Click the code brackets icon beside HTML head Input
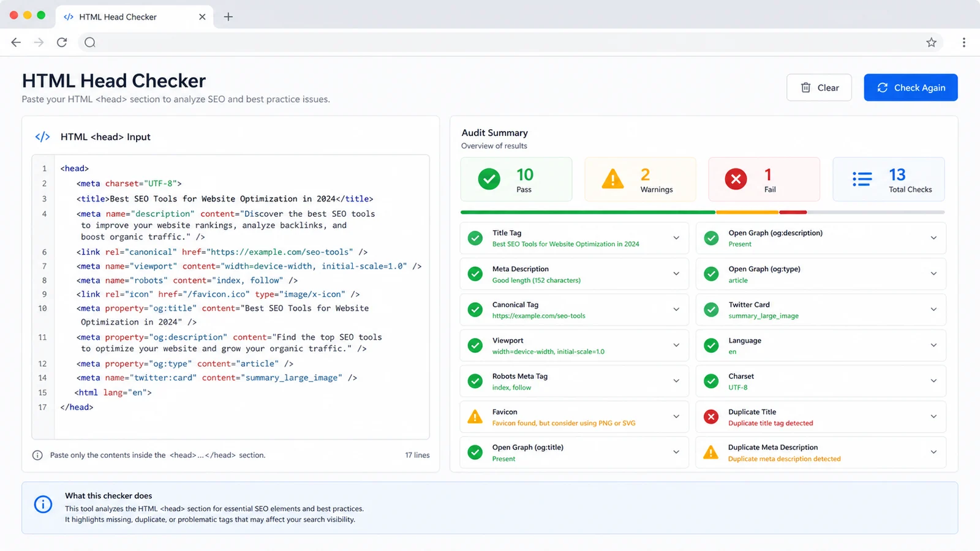Image resolution: width=980 pixels, height=551 pixels. point(42,137)
